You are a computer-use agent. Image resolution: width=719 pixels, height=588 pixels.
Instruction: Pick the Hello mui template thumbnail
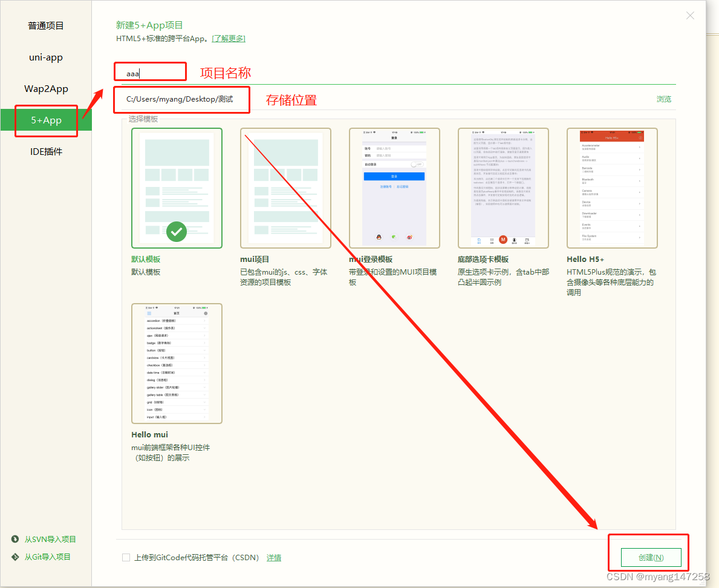point(177,363)
